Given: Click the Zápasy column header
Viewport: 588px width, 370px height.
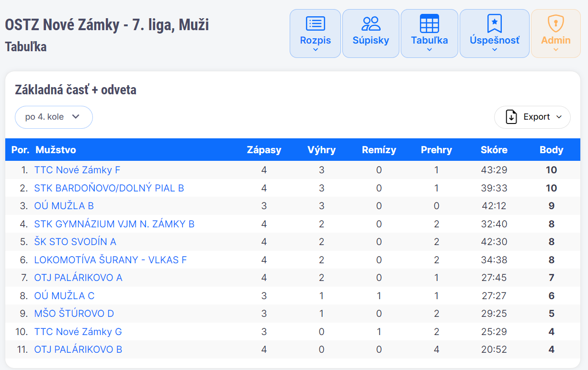Looking at the screenshot, I should tap(264, 150).
